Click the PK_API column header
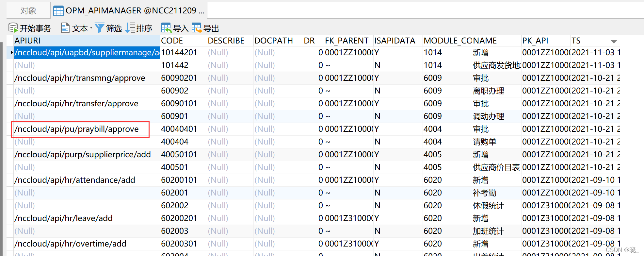644x256 pixels. pyautogui.click(x=546, y=41)
